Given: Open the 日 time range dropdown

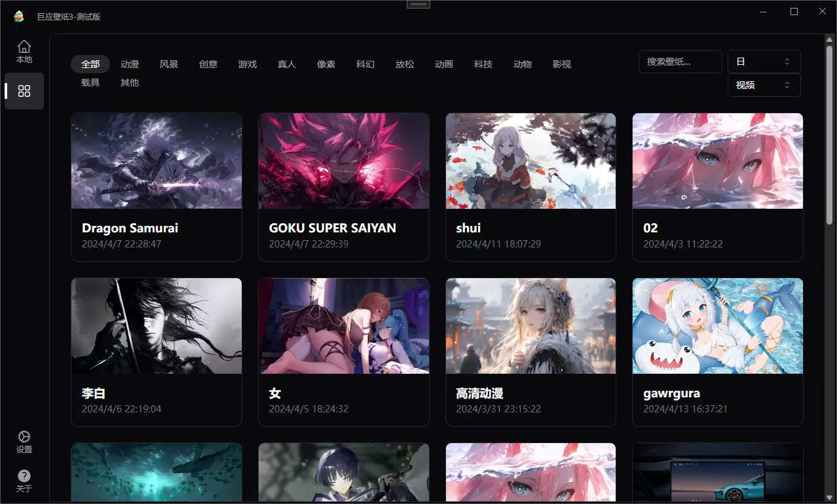Looking at the screenshot, I should point(764,62).
